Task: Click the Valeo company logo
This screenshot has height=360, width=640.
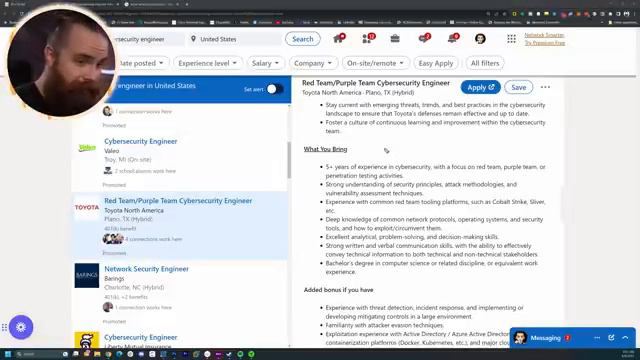Action: click(87, 148)
